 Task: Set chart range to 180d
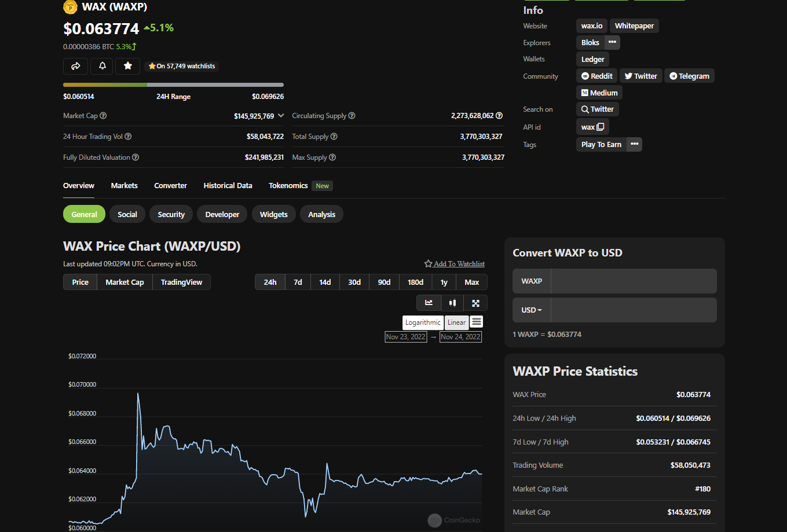[x=416, y=282]
